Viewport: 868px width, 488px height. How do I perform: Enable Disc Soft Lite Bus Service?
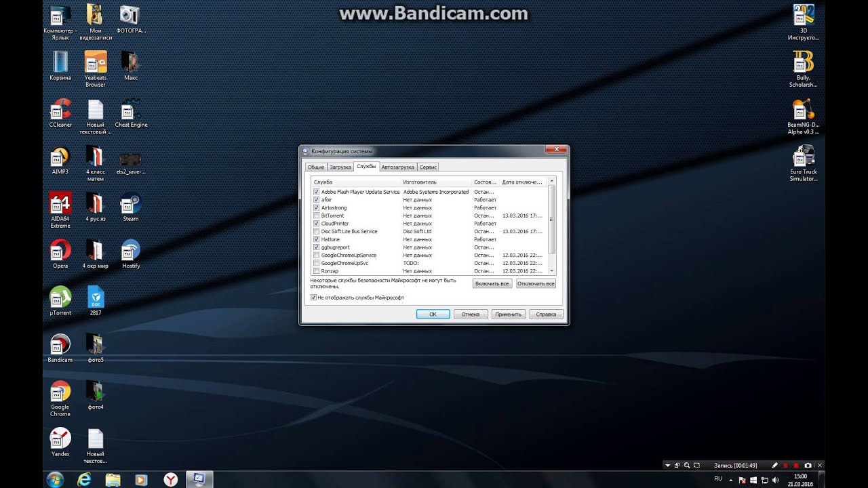coord(317,231)
